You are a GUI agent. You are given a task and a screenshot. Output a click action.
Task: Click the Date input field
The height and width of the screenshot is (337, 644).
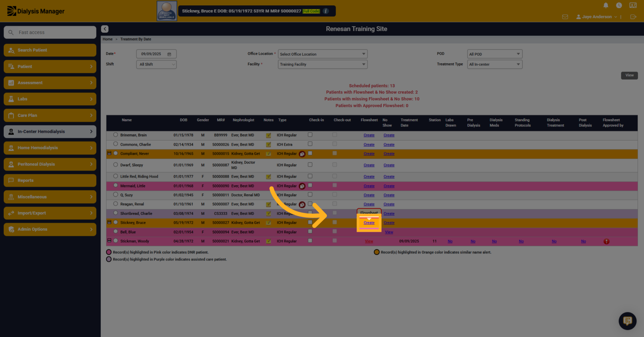point(156,54)
